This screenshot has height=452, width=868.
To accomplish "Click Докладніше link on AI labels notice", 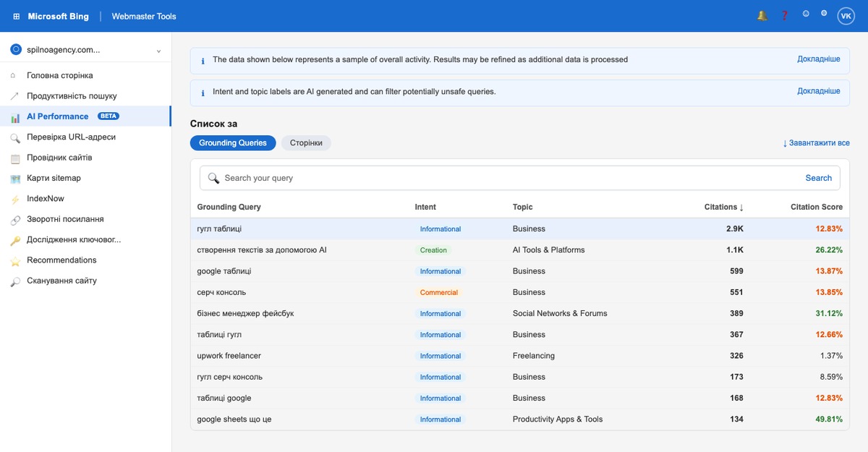I will (819, 91).
